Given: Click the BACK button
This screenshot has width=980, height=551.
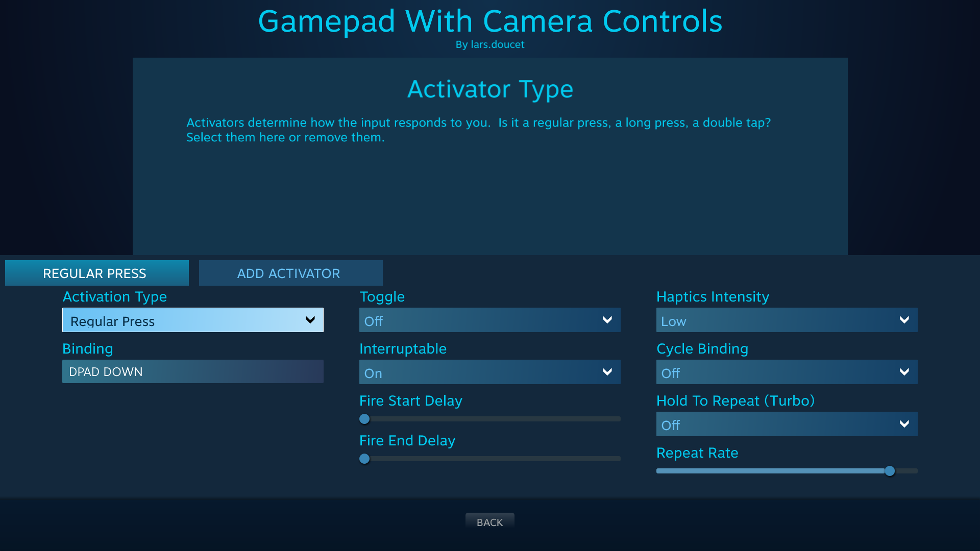Looking at the screenshot, I should 490,522.
